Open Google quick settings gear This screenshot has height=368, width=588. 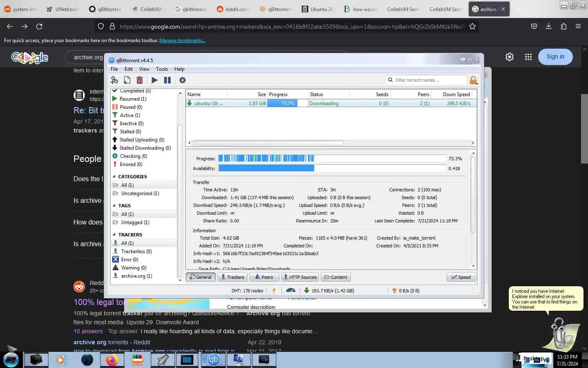coord(510,57)
